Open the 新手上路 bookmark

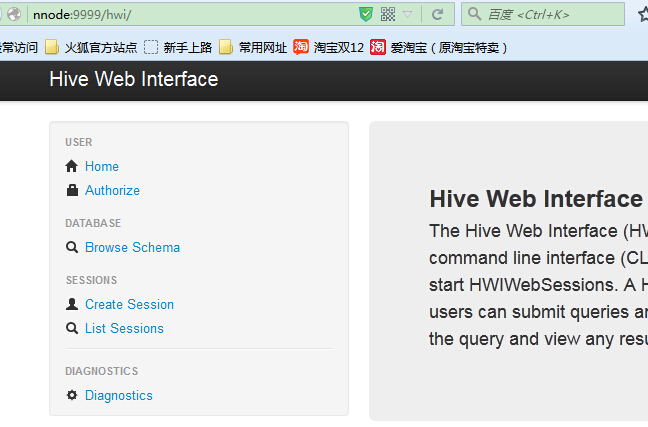point(178,48)
